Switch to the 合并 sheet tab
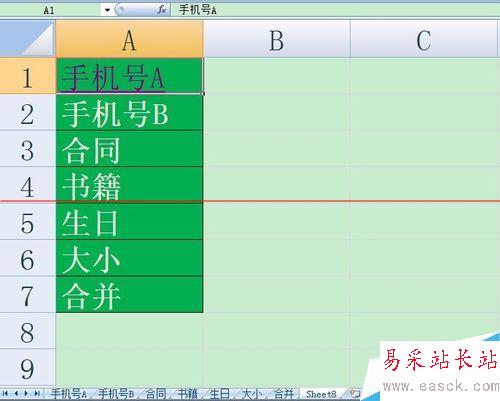500x401 pixels. tap(284, 394)
